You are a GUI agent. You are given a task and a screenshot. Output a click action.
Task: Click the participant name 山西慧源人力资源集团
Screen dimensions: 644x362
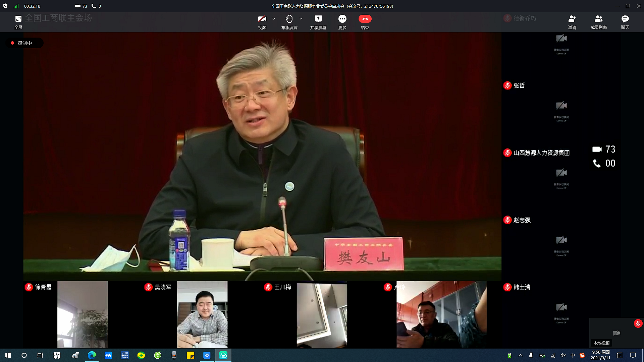[x=541, y=153]
